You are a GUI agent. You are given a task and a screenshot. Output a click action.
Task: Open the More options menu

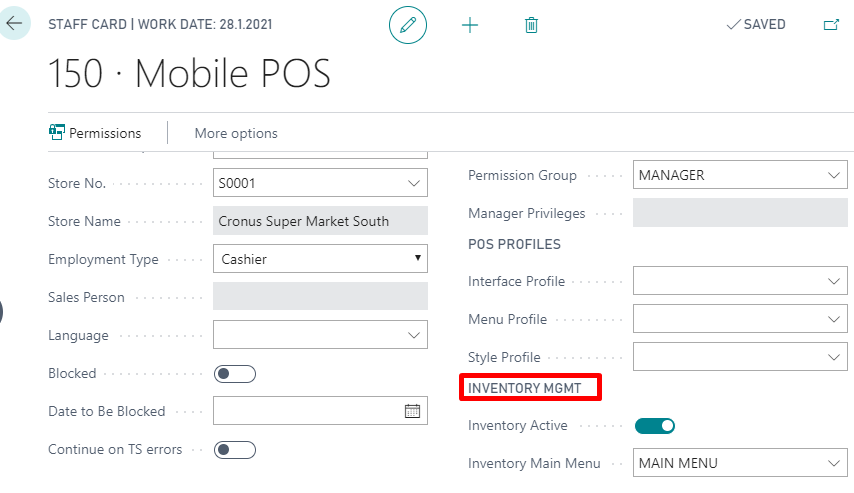pyautogui.click(x=236, y=133)
